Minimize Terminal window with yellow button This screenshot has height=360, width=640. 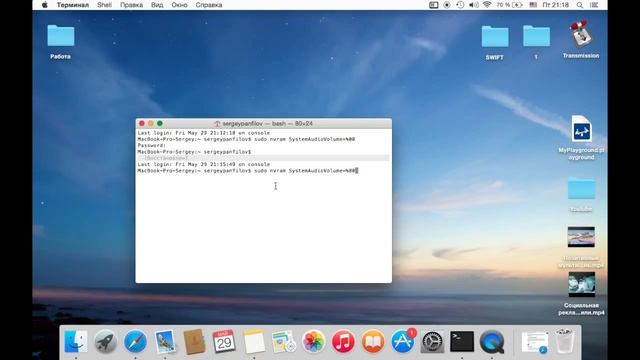(x=151, y=123)
